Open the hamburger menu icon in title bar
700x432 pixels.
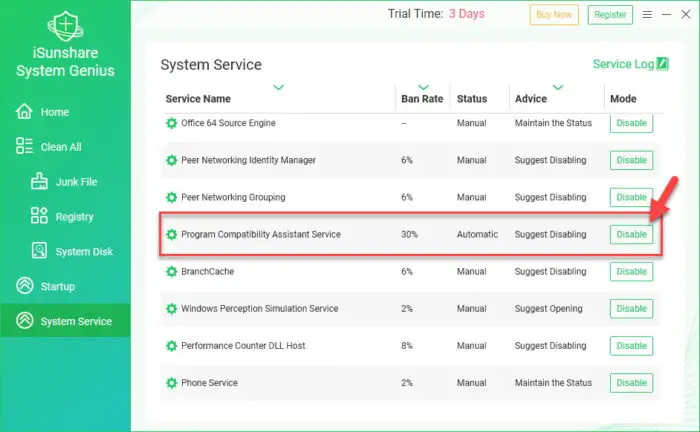(x=648, y=14)
